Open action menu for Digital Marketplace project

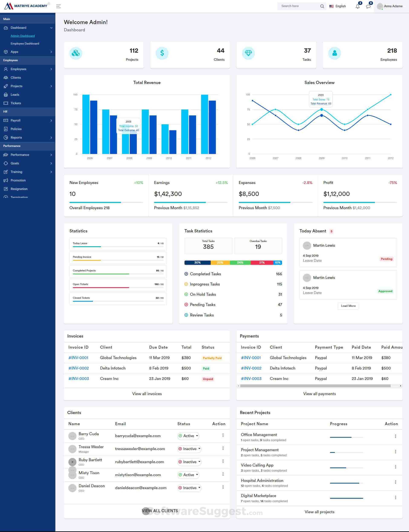click(395, 497)
